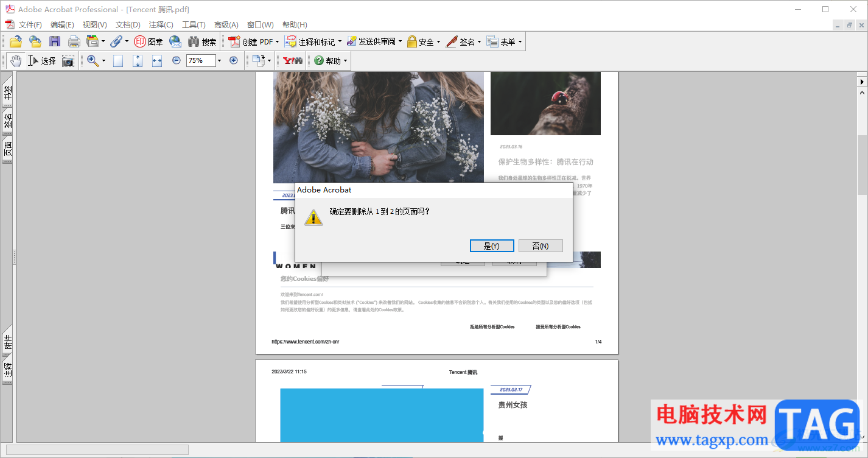Viewport: 868px width, 458px height.
Task: Open the 高级(A) menu
Action: point(226,24)
